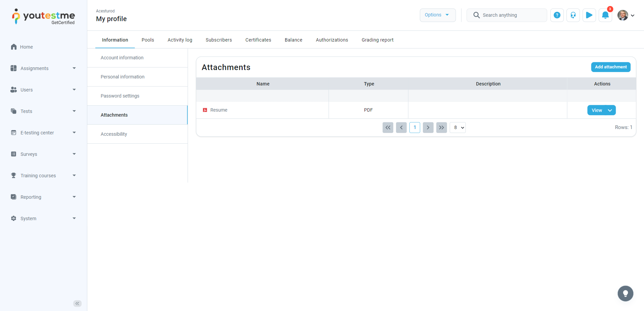
Task: Click the Resume PDF file icon
Action: [205, 110]
